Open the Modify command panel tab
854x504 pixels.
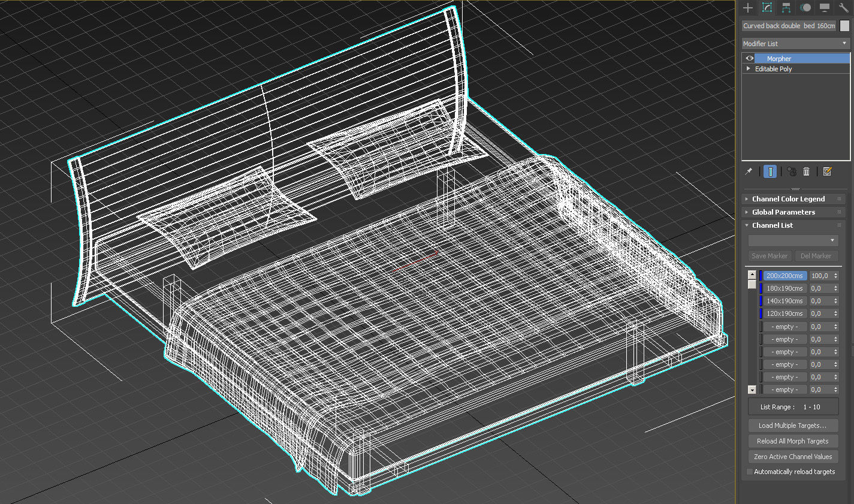767,8
